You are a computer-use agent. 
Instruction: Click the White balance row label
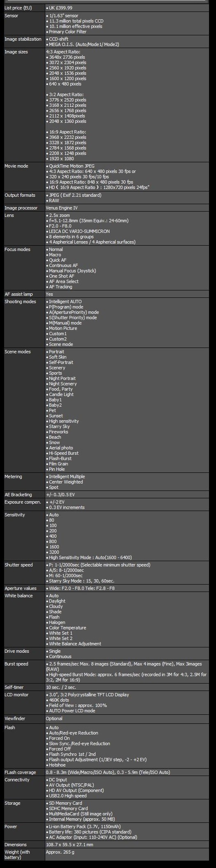(x=19, y=596)
